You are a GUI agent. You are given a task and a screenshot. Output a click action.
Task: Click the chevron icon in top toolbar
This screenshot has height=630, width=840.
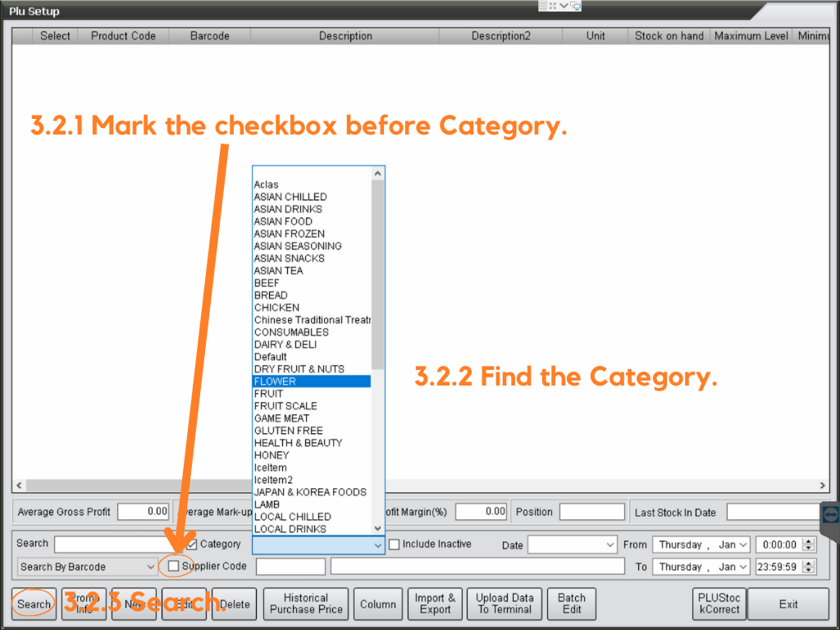point(564,6)
